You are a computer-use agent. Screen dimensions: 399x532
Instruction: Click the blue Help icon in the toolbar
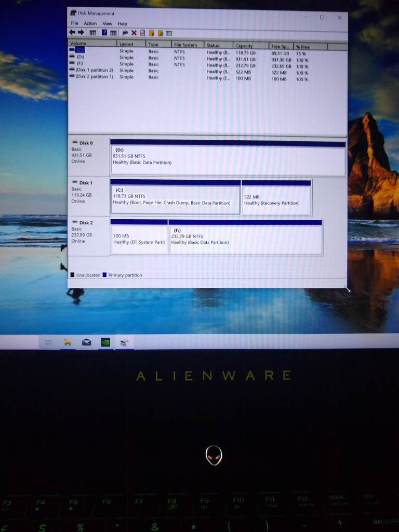[104, 33]
